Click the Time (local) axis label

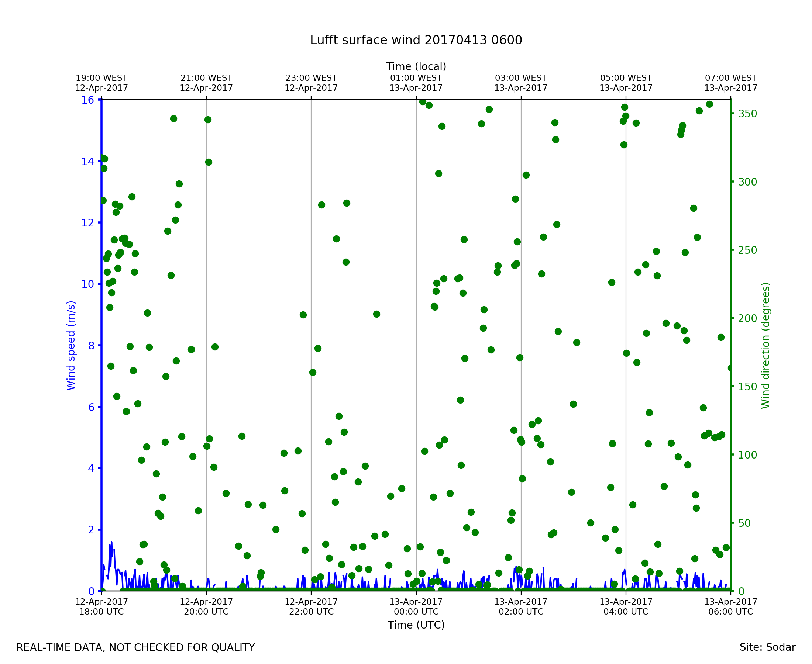[416, 66]
